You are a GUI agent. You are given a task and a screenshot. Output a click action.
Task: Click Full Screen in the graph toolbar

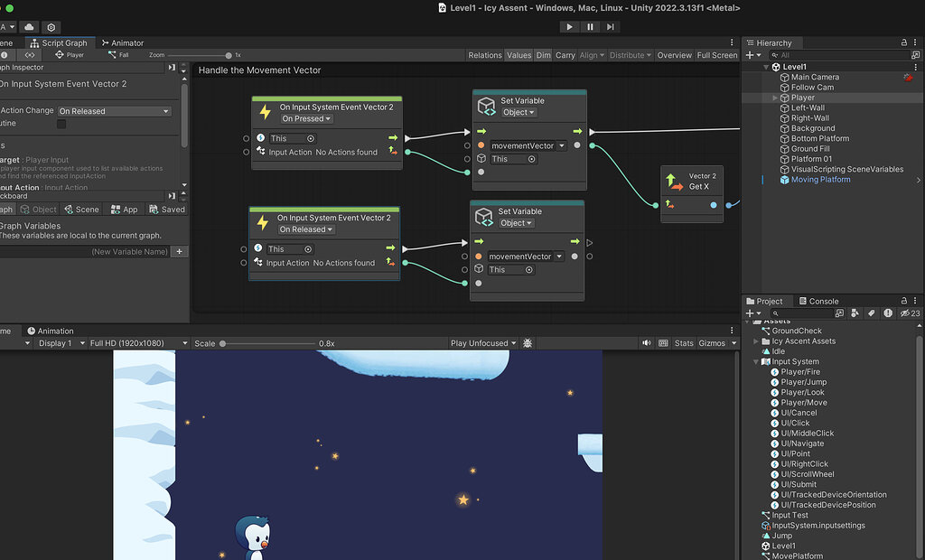coord(716,55)
